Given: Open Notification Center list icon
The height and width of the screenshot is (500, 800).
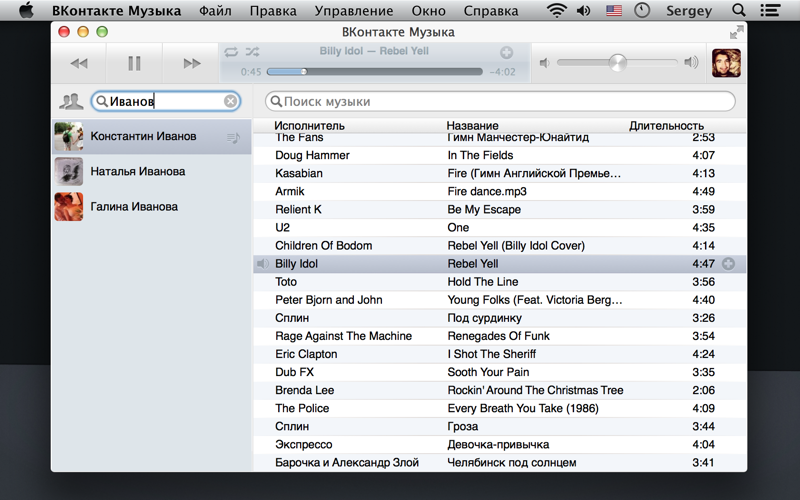Looking at the screenshot, I should (x=770, y=10).
